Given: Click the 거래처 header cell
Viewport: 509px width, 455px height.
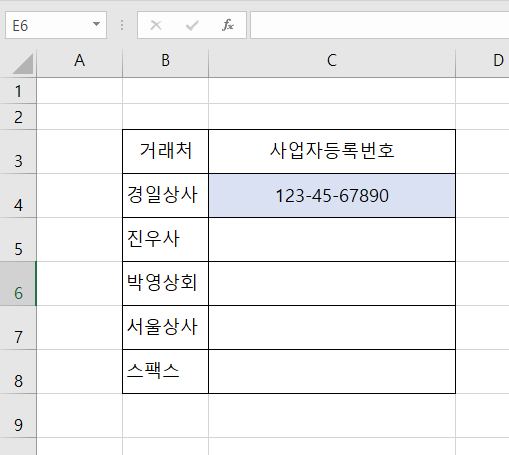Looking at the screenshot, I should point(165,152).
